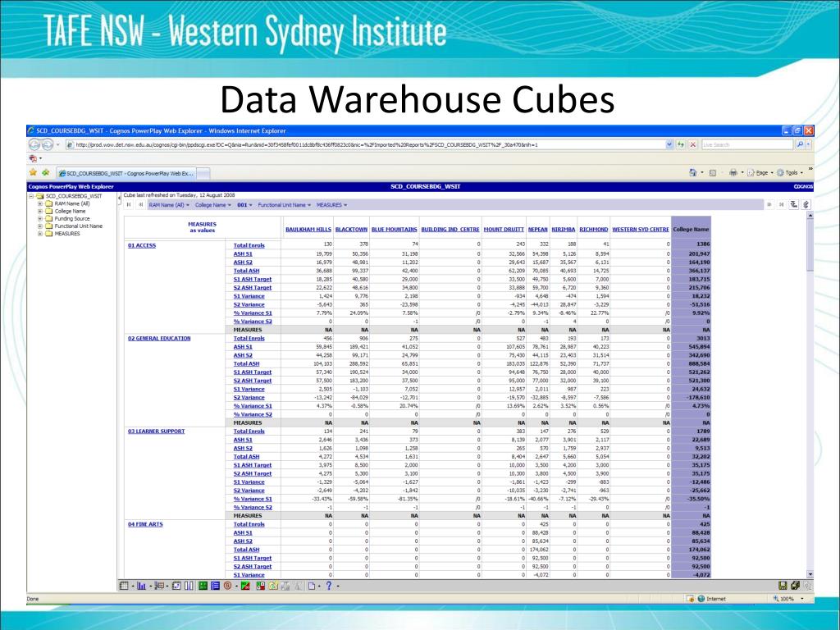
Task: Refresh the page using the green arrows icon
Action: pos(681,144)
